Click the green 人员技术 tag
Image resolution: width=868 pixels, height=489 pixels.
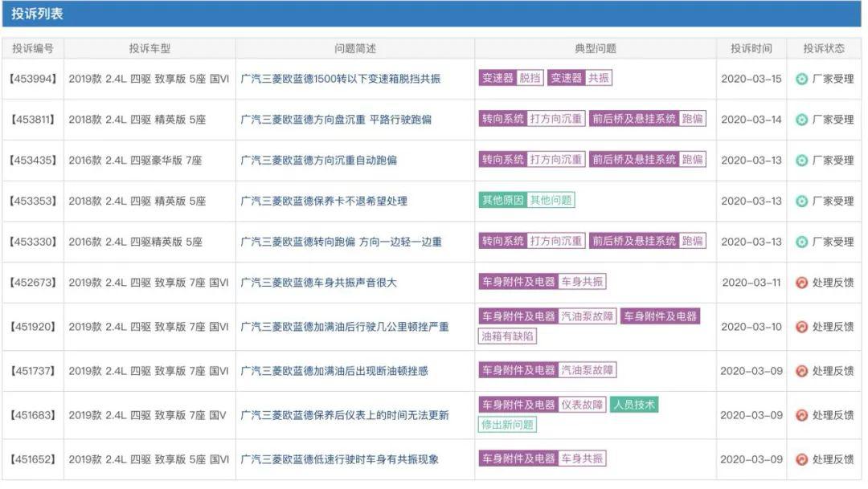click(633, 405)
